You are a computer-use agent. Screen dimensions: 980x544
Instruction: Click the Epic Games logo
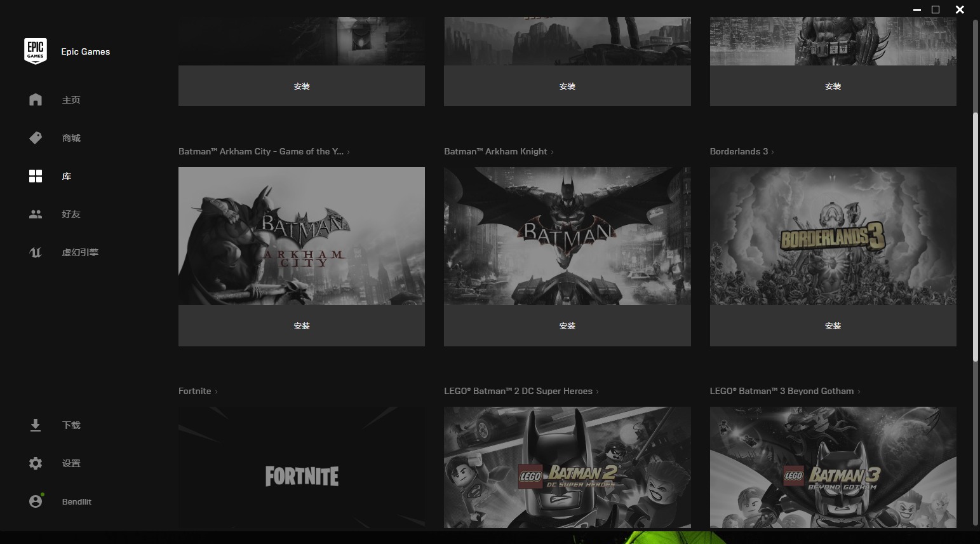pos(36,51)
